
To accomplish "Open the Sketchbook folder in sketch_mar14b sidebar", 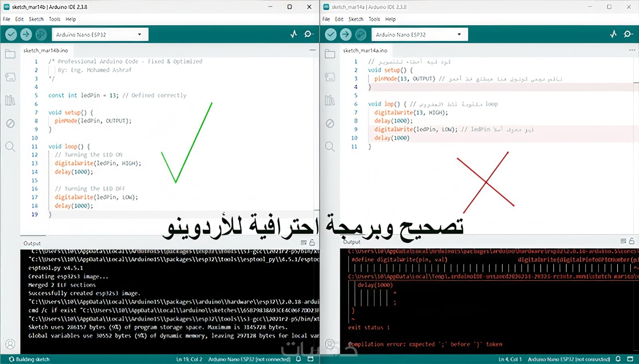I will 10,54.
